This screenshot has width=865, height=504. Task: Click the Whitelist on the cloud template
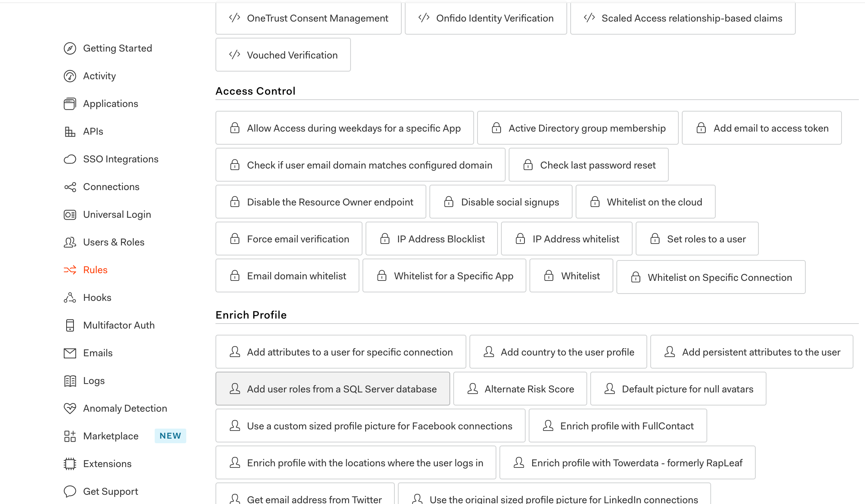tap(645, 202)
